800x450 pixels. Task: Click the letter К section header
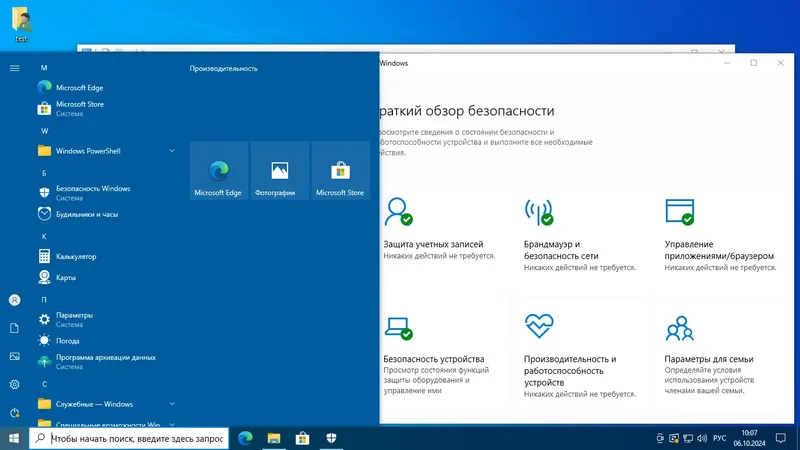44,237
